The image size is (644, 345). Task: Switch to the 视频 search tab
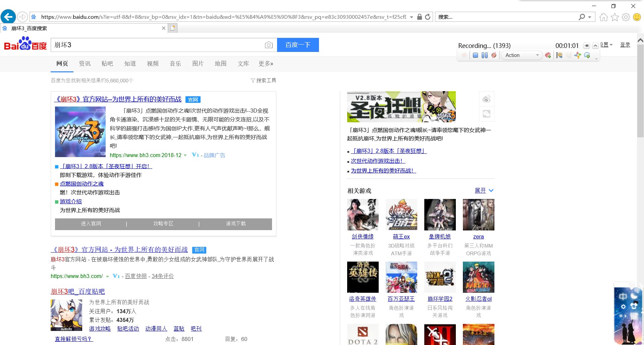click(153, 64)
